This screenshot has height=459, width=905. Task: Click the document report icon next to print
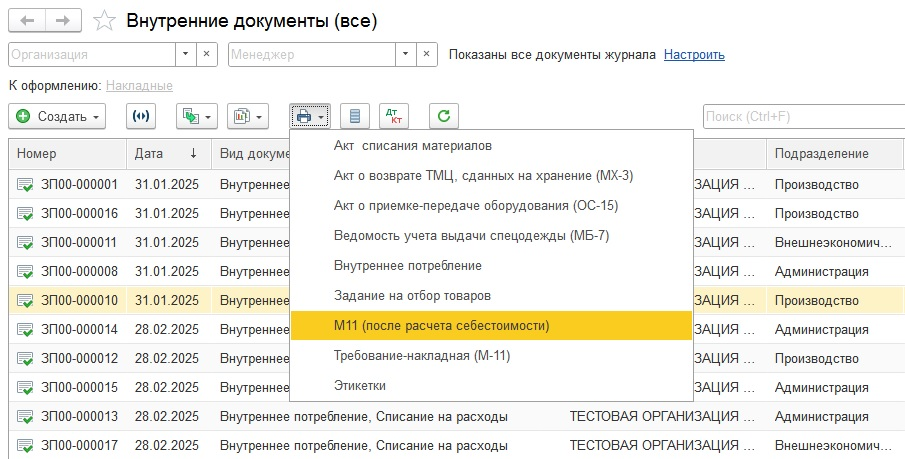pos(354,117)
